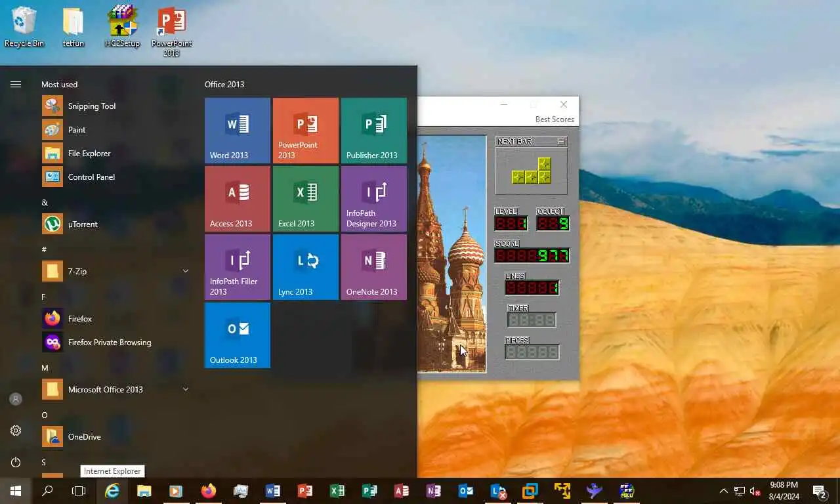Launch the InfoPath Filler 2013 tile
840x504 pixels.
click(x=238, y=267)
